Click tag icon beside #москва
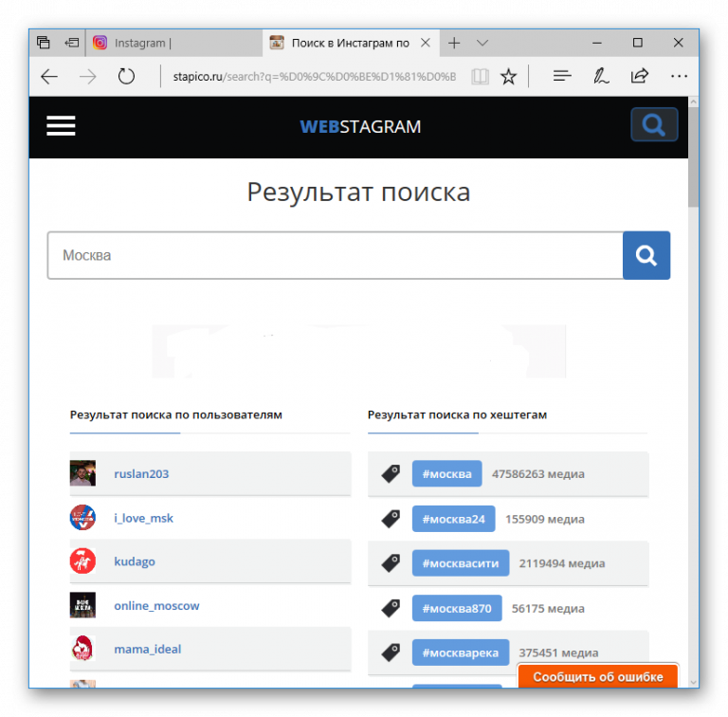The height and width of the screenshot is (717, 728). click(391, 473)
